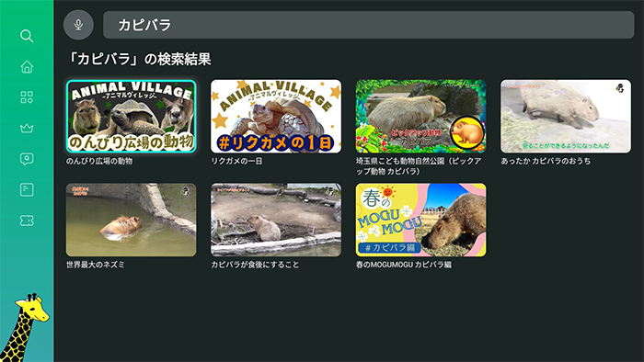Click the title 埼玉県こども動物自然公園（ピックアップ動物 カピバラ）
The width and height of the screenshot is (644, 362).
pyautogui.click(x=419, y=166)
